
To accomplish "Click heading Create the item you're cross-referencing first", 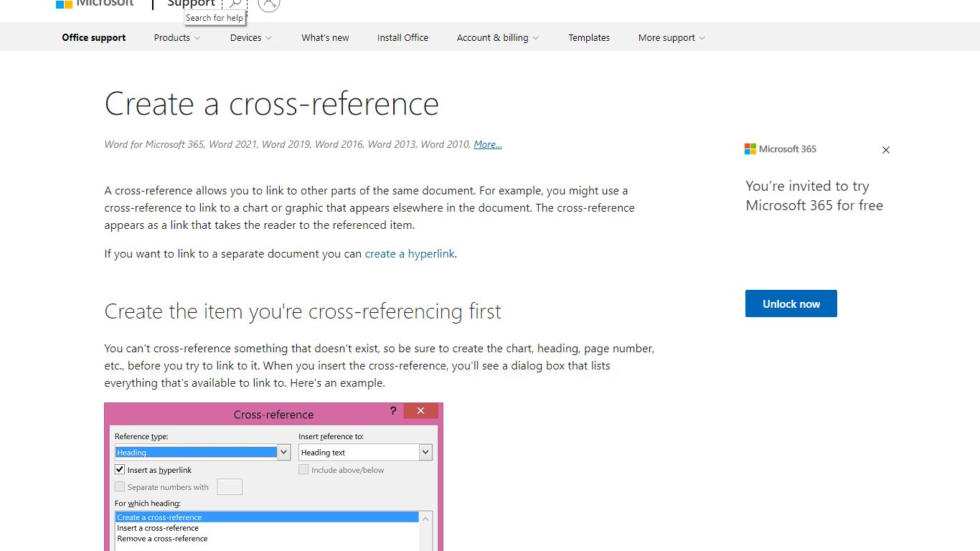I will coord(303,311).
